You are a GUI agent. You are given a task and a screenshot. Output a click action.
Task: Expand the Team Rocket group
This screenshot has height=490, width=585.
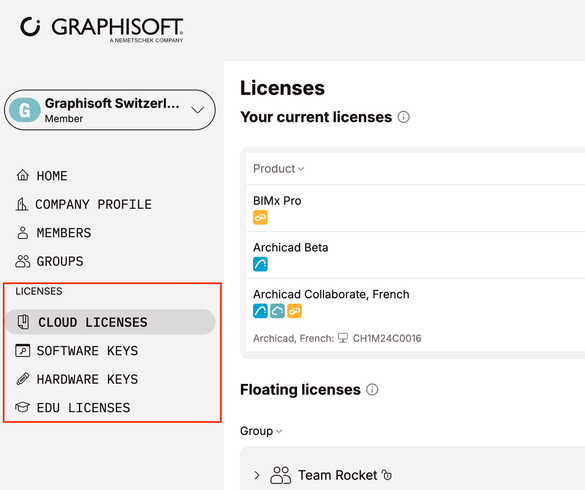coord(257,475)
